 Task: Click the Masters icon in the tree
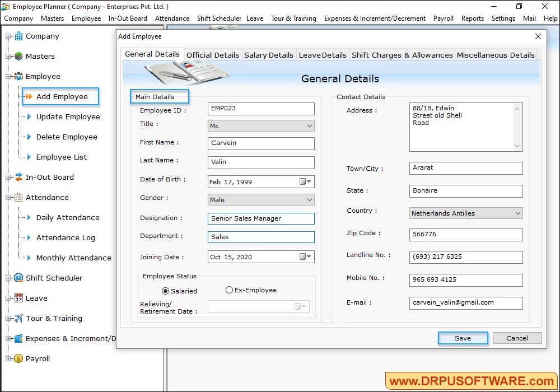coord(17,56)
